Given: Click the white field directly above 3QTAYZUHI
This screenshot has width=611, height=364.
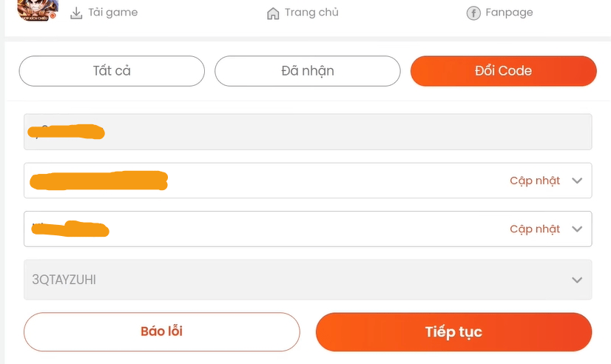Looking at the screenshot, I should (296, 229).
